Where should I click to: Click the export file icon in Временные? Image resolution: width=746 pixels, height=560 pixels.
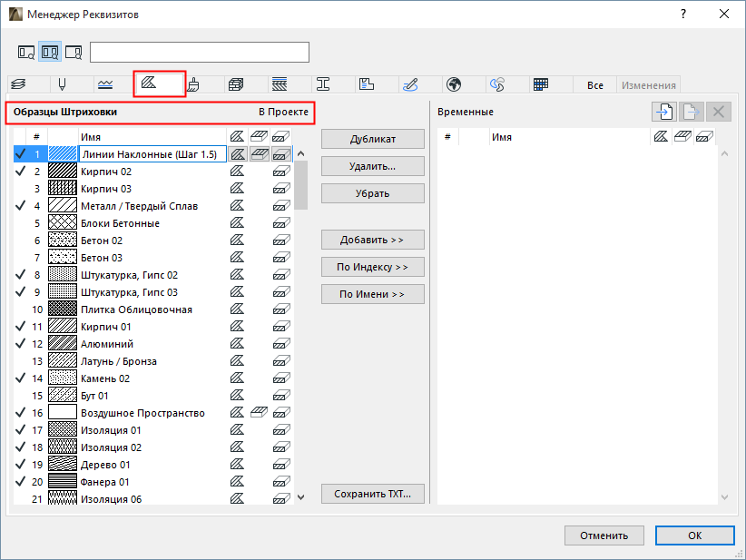pos(692,112)
